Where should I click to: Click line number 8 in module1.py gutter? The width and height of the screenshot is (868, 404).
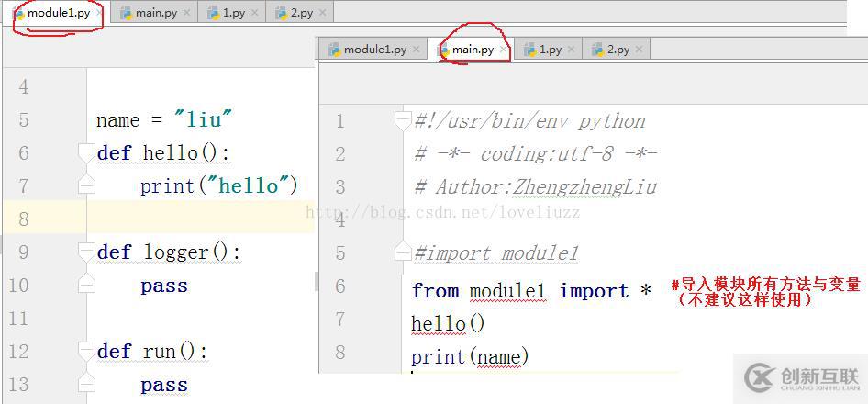[23, 219]
